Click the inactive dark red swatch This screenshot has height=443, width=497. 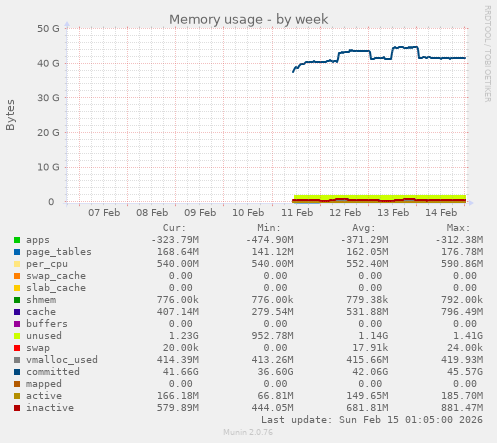tap(17, 408)
